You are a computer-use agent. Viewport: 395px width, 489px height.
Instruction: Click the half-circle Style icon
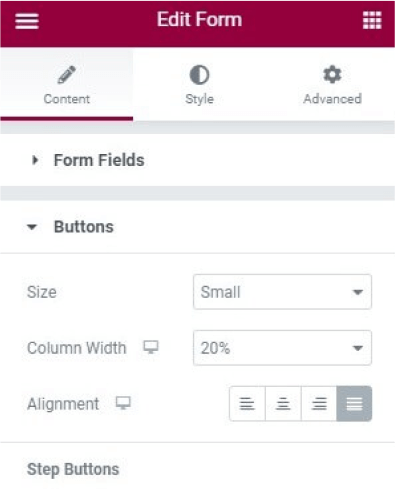point(199,75)
